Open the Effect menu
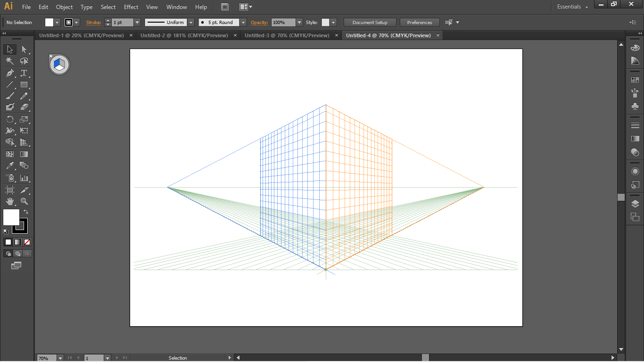 click(131, 7)
